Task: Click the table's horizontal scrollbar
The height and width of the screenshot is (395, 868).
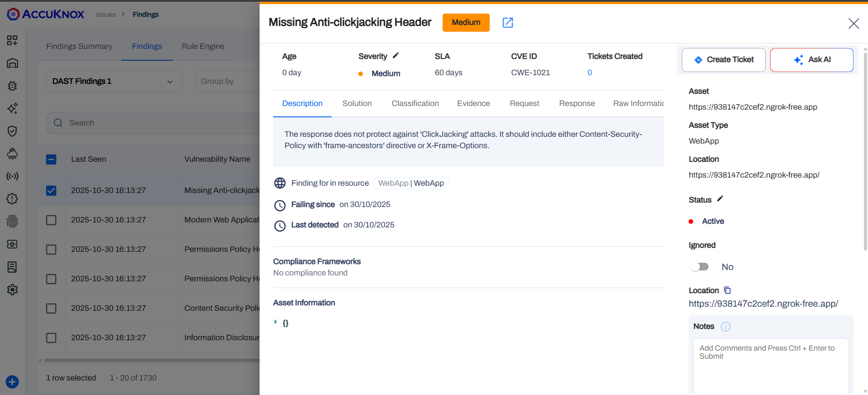Action: (x=149, y=361)
